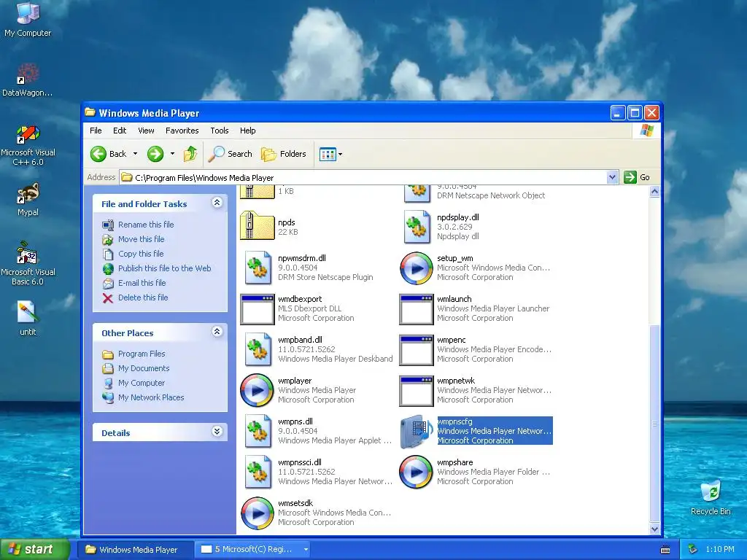747x560 pixels.
Task: Click the file list scrollbar down arrow
Action: [654, 529]
